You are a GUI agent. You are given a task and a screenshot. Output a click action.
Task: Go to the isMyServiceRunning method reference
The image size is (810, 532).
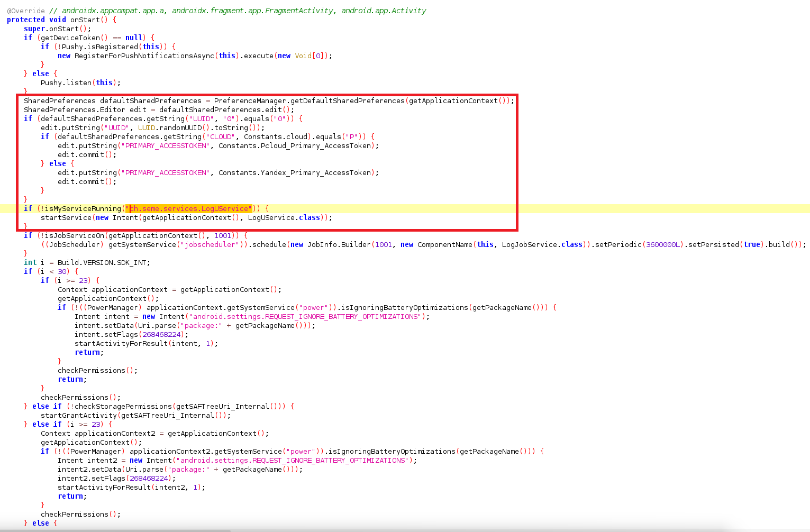pyautogui.click(x=83, y=209)
